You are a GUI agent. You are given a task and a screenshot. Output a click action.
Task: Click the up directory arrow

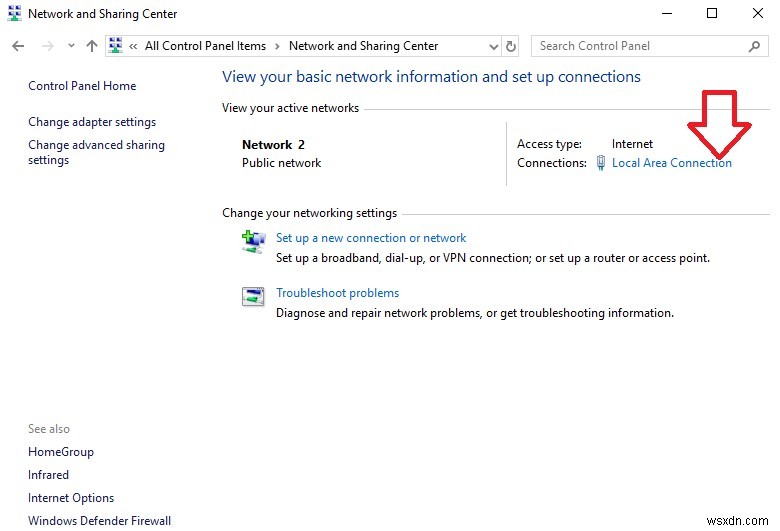[x=92, y=46]
